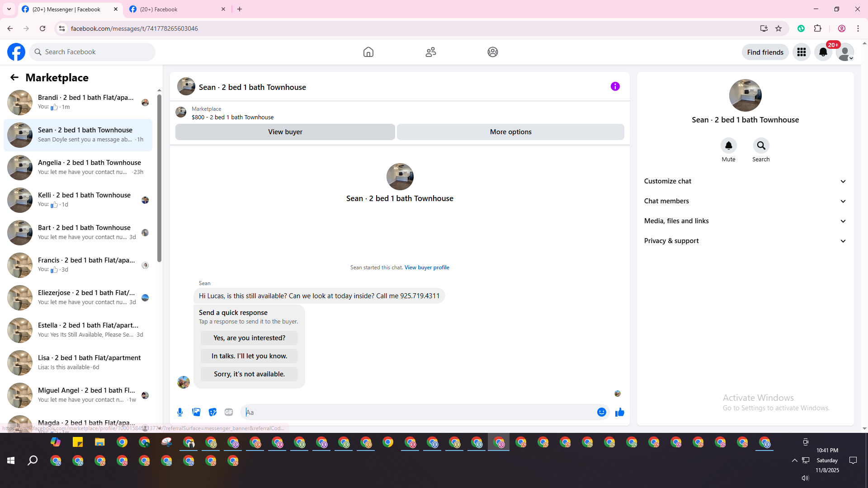The width and height of the screenshot is (868, 488).
Task: Send a thumbs-up like
Action: 619,412
